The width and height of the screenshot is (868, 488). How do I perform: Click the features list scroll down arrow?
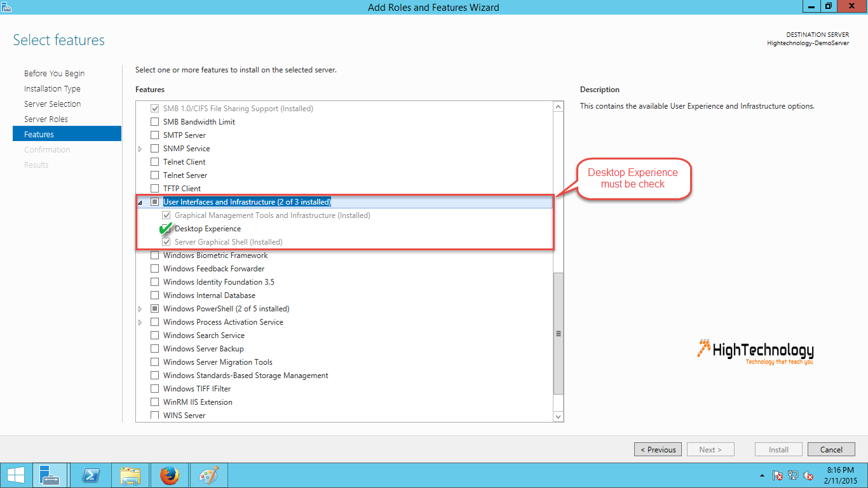(559, 416)
